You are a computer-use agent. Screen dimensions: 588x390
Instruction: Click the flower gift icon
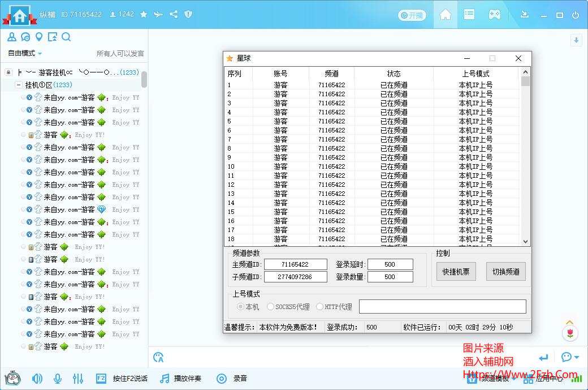[570, 333]
